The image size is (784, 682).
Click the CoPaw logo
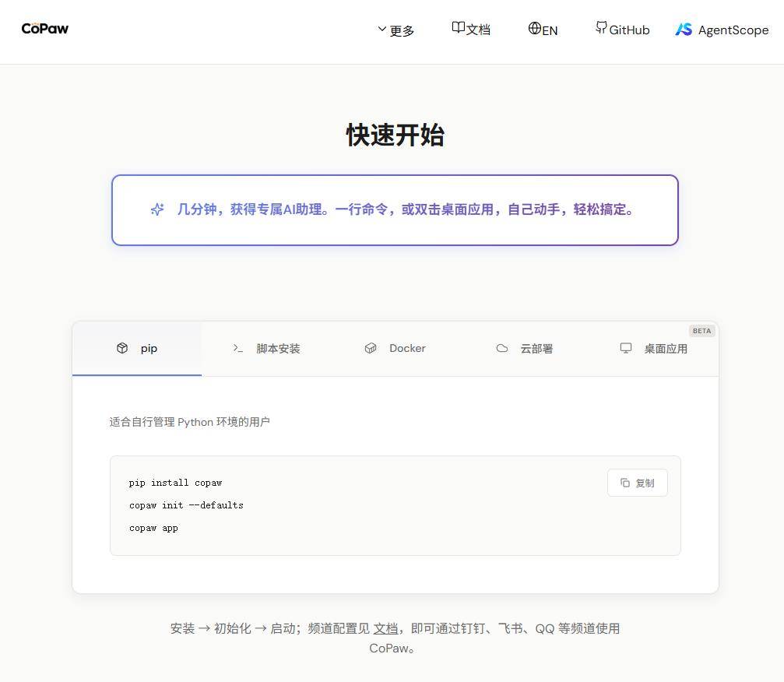pyautogui.click(x=45, y=29)
